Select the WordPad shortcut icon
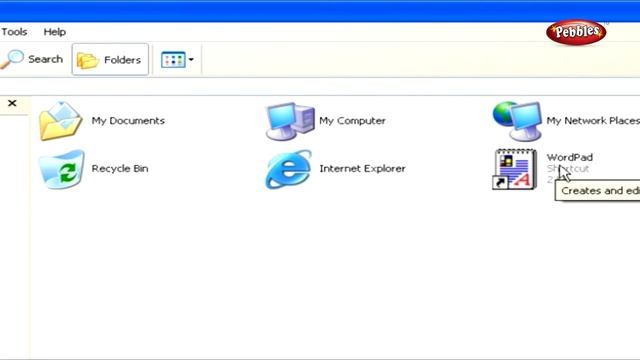The width and height of the screenshot is (640, 360). tap(515, 169)
